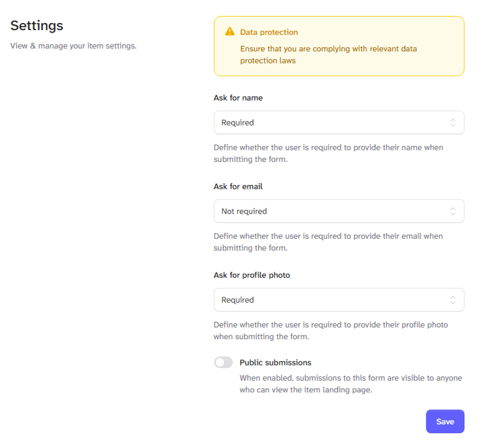Select the "Ask for profile photo" label
The image size is (484, 448).
pos(252,275)
